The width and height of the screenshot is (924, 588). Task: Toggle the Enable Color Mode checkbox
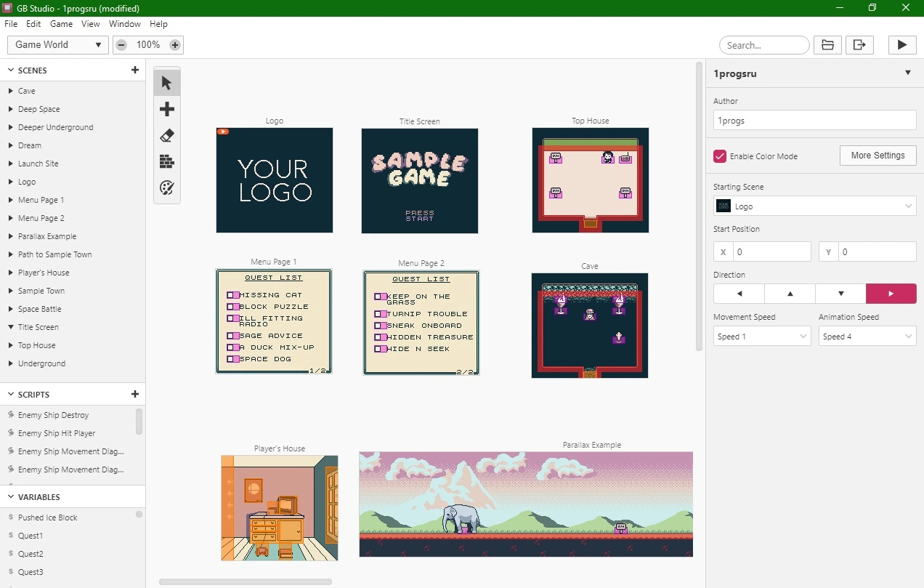click(720, 156)
